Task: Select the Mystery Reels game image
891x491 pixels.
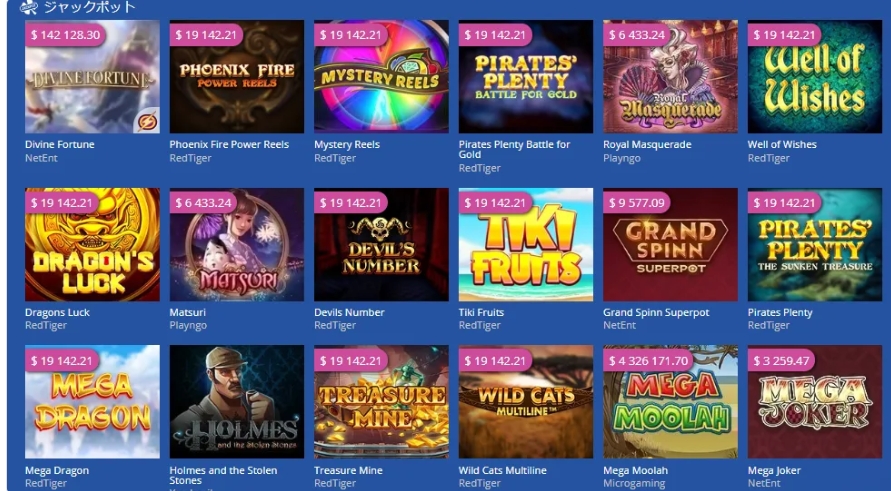Action: 381,77
